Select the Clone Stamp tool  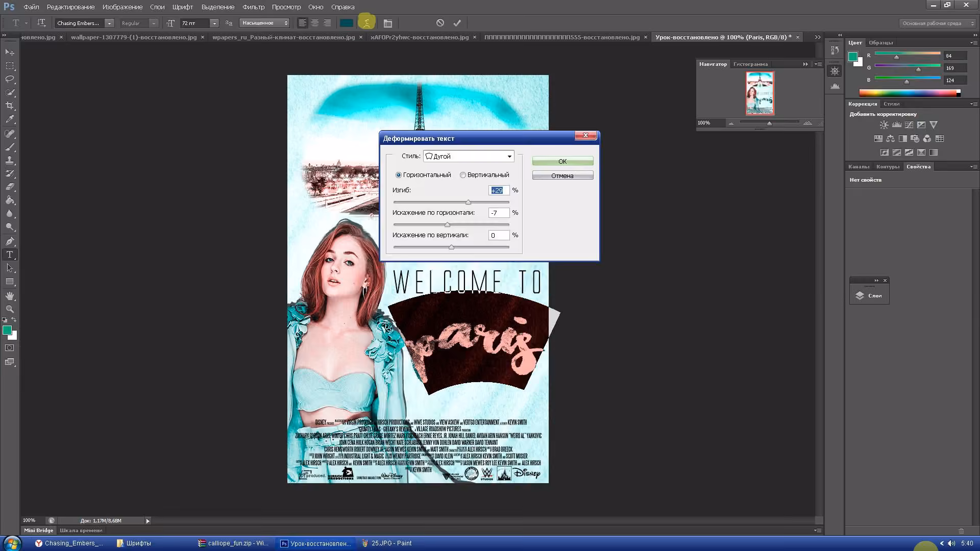pos(10,160)
